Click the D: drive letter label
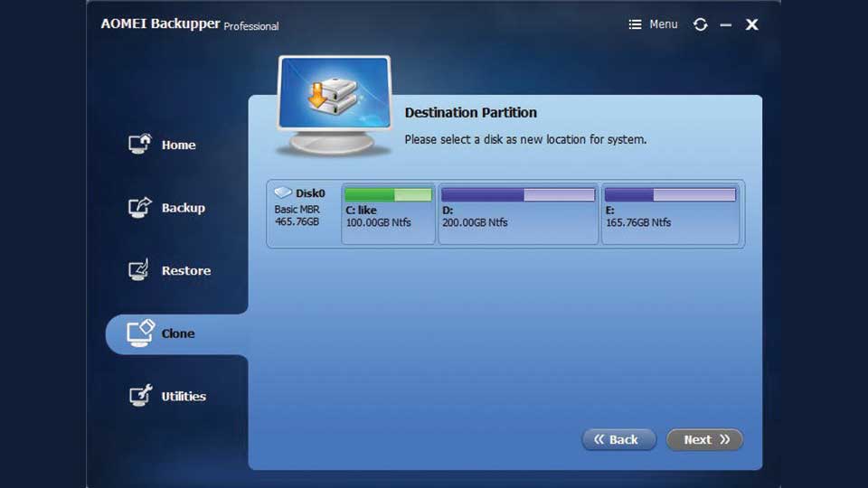The width and height of the screenshot is (868, 488). click(x=448, y=211)
